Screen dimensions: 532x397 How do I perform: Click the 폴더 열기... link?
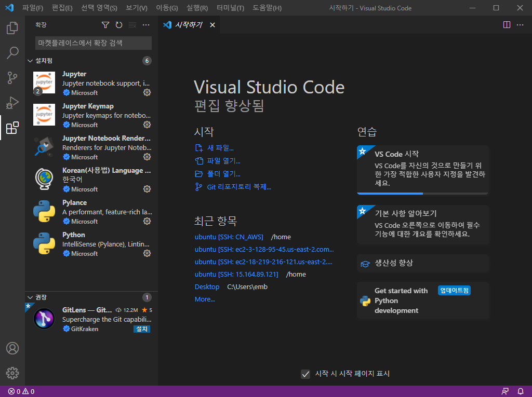[x=223, y=174]
